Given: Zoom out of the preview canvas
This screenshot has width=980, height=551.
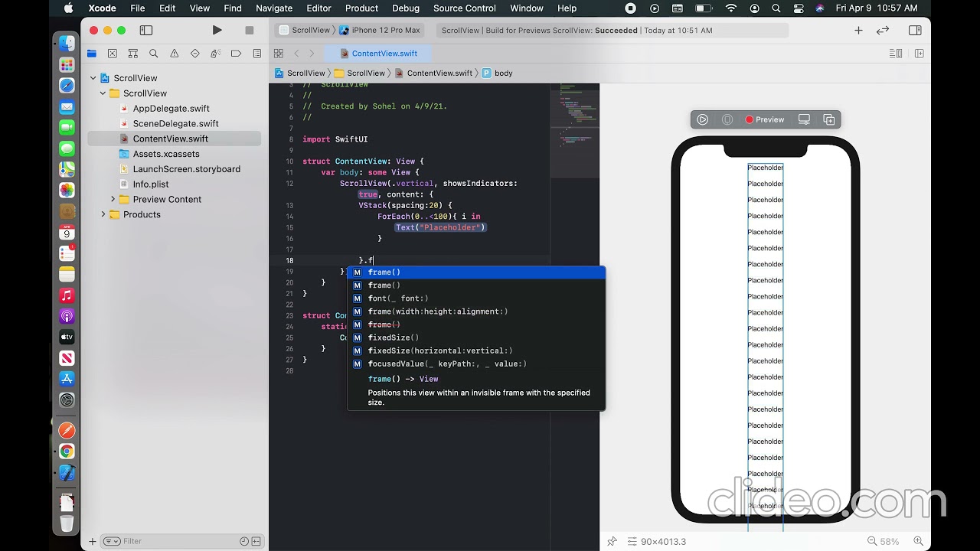Looking at the screenshot, I should click(x=872, y=541).
